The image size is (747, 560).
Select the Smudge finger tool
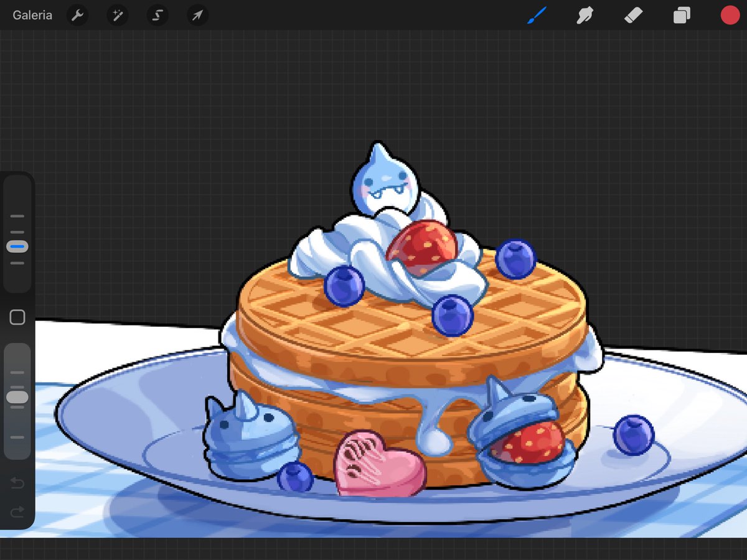[x=585, y=15]
